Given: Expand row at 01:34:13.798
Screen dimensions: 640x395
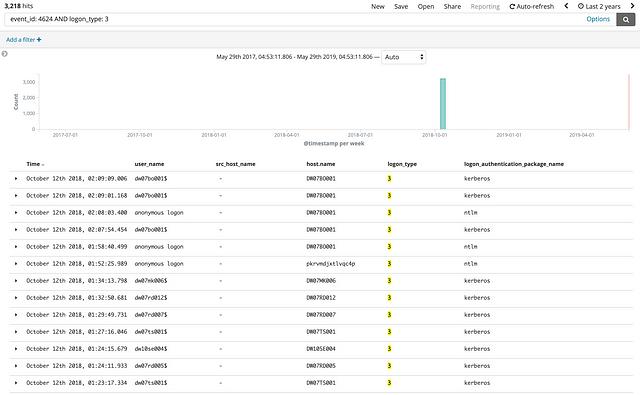Looking at the screenshot, I should pyautogui.click(x=16, y=281).
